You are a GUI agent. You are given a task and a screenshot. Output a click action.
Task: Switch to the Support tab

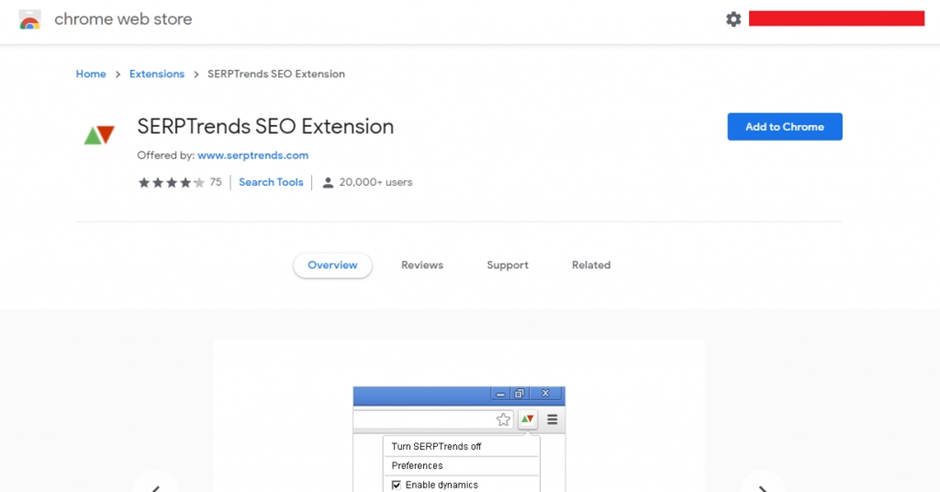coord(507,265)
